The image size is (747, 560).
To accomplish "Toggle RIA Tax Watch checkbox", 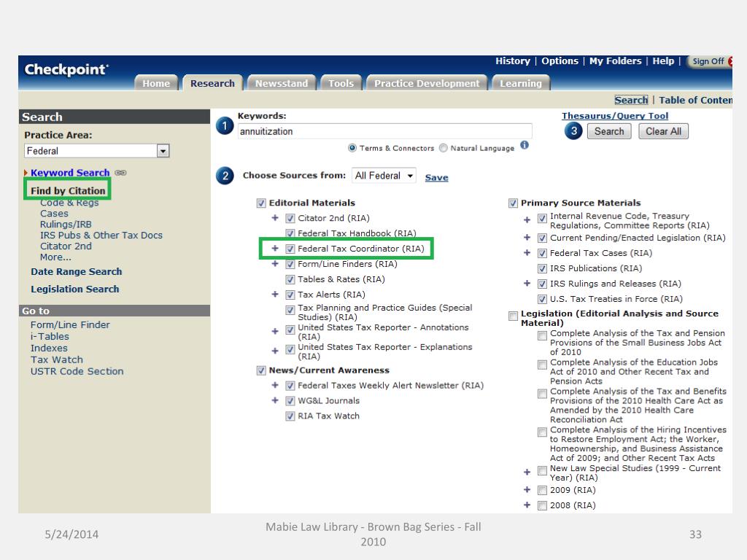I will pyautogui.click(x=290, y=416).
